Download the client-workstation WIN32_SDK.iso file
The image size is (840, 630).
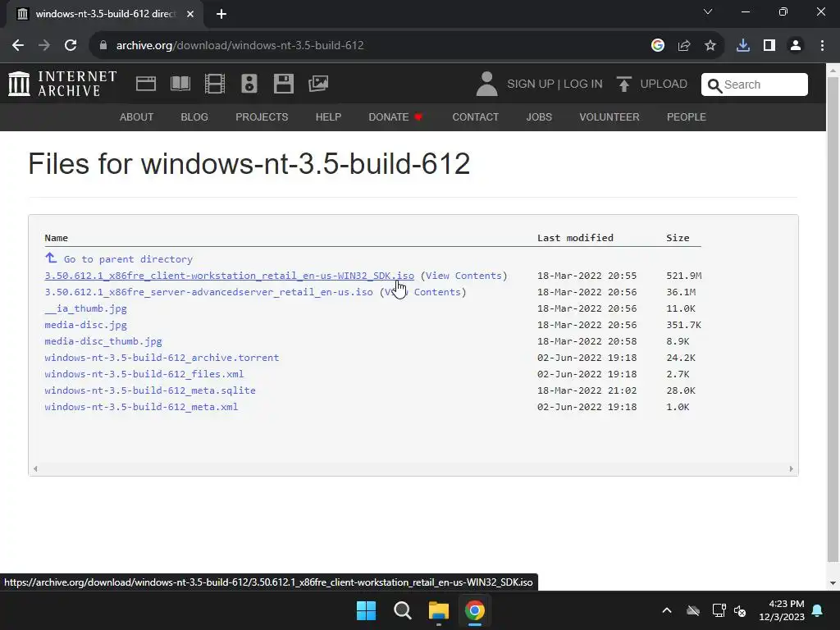pyautogui.click(x=230, y=276)
